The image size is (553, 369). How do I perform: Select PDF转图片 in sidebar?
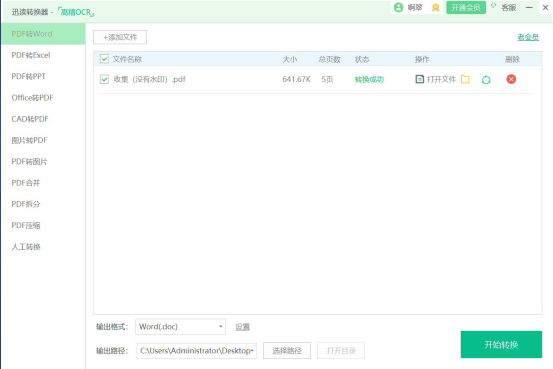[43, 162]
